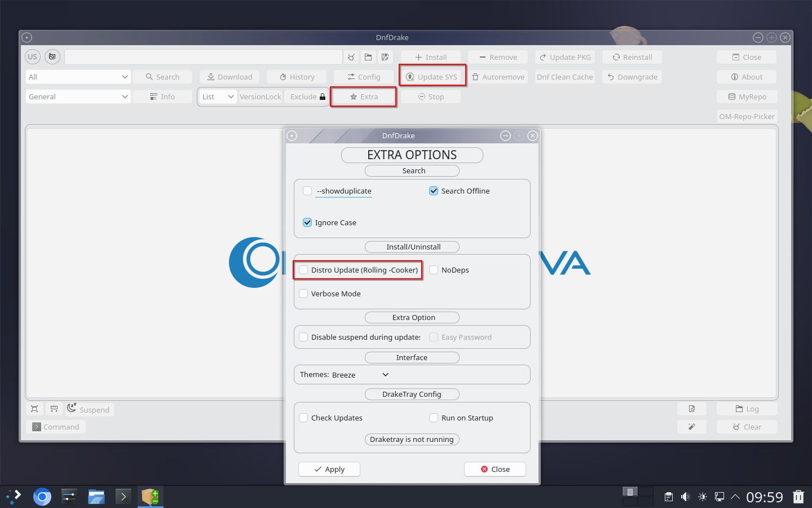Enable Disable suspend during update checkbox
The width and height of the screenshot is (812, 508).
point(303,337)
